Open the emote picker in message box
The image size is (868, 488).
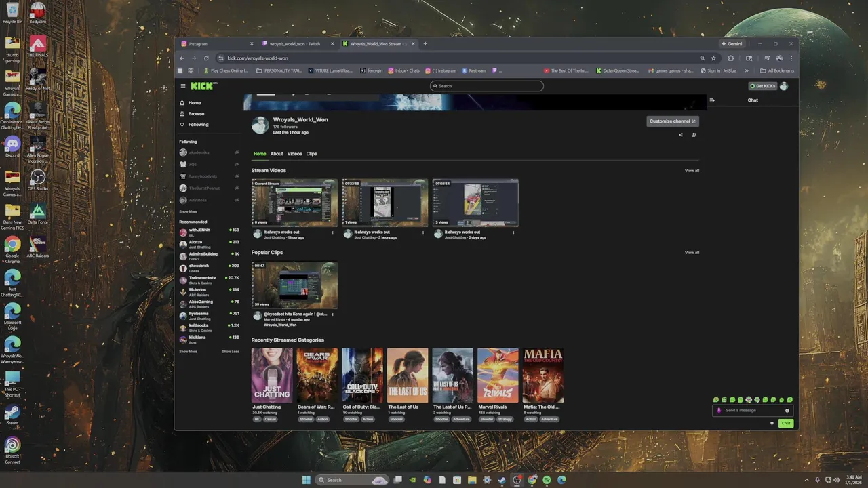(x=787, y=411)
